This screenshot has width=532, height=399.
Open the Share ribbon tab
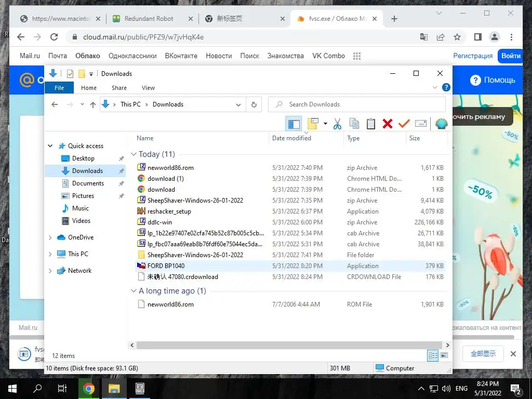point(119,88)
